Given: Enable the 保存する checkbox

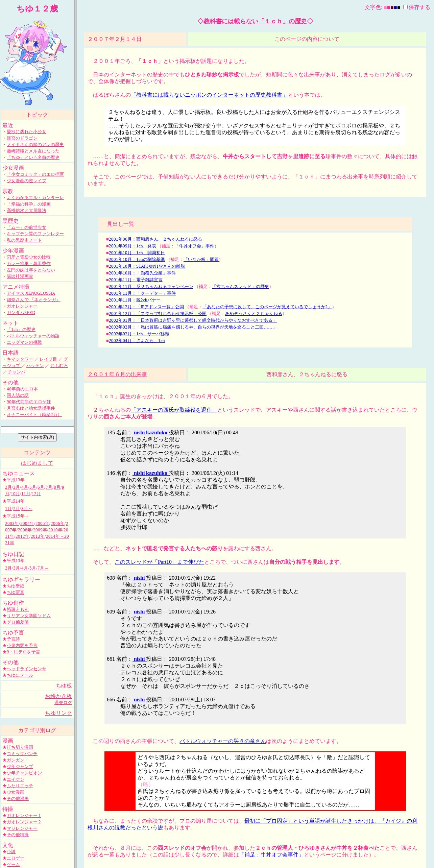Looking at the screenshot, I should (x=405, y=7).
